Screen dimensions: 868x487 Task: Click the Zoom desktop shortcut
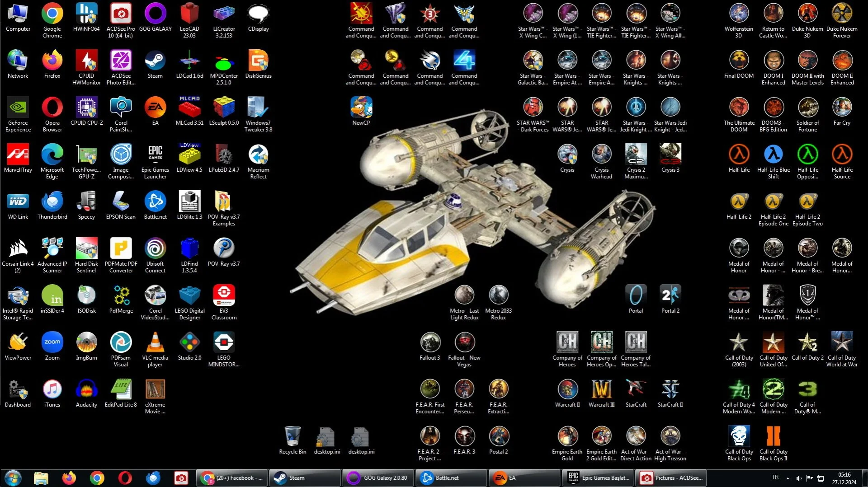tap(52, 346)
